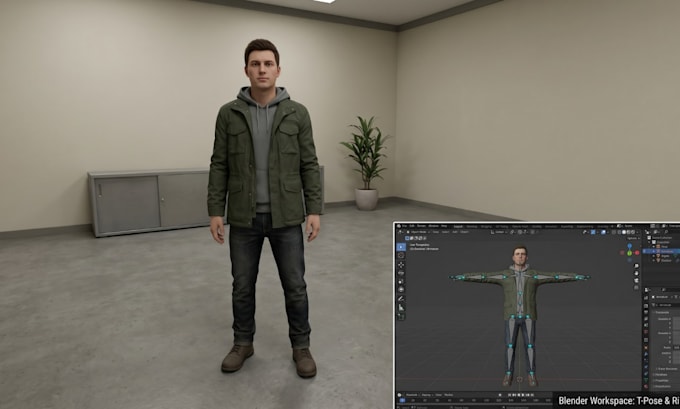
Task: Open the Render menu in Blender
Action: click(422, 226)
